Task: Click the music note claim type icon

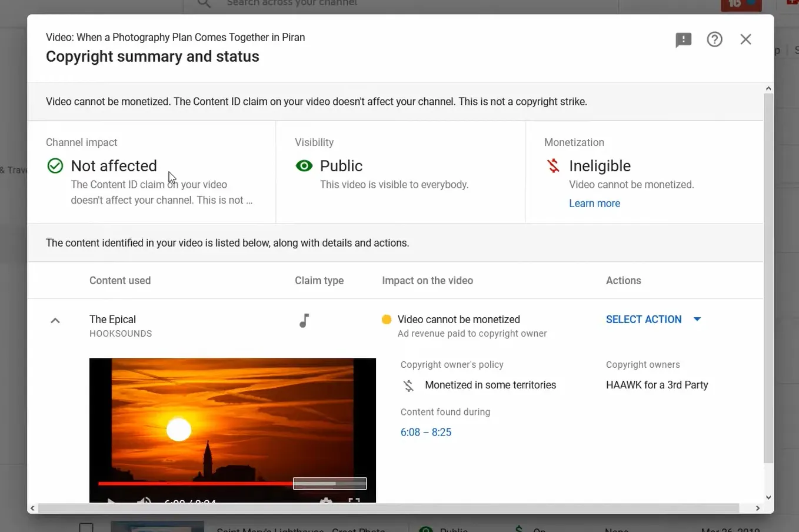Action: click(x=304, y=320)
